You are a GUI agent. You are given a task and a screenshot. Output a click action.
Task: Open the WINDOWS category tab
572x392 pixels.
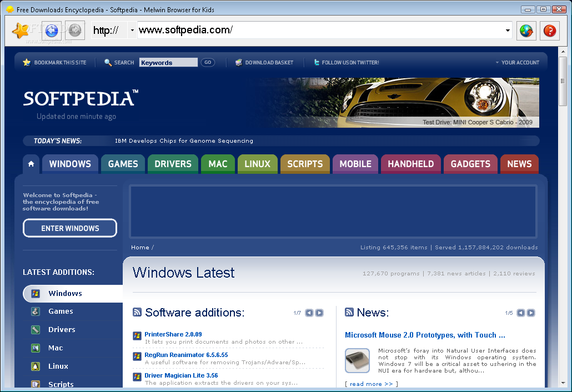70,164
